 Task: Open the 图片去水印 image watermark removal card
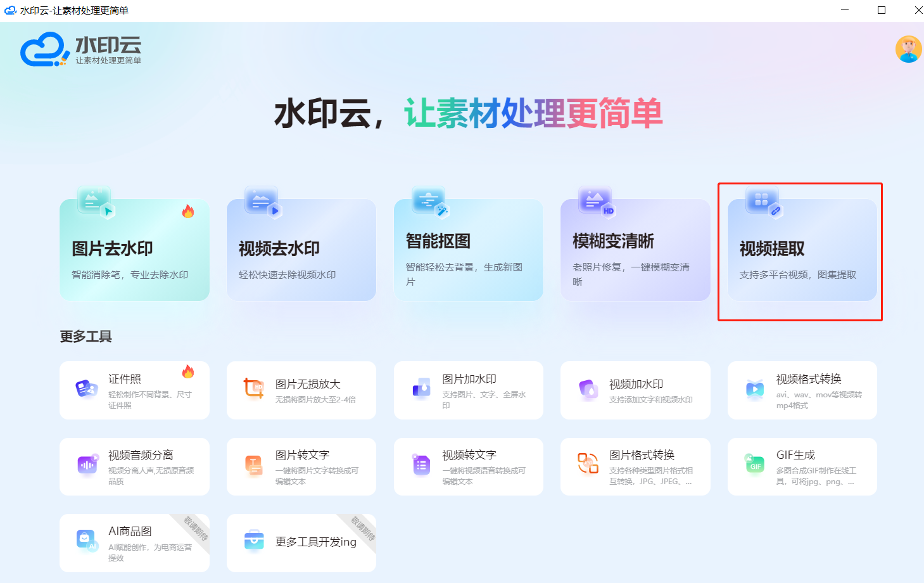(134, 250)
